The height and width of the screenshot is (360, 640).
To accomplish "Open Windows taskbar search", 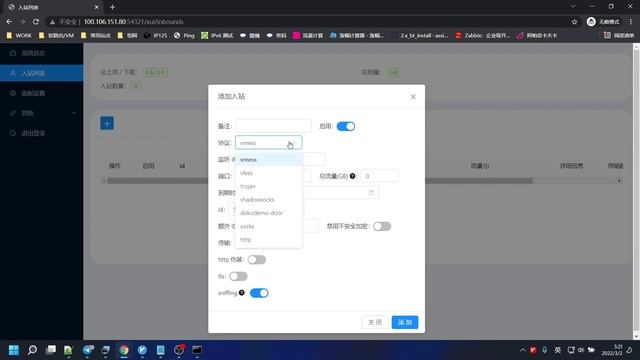I will pos(32,350).
